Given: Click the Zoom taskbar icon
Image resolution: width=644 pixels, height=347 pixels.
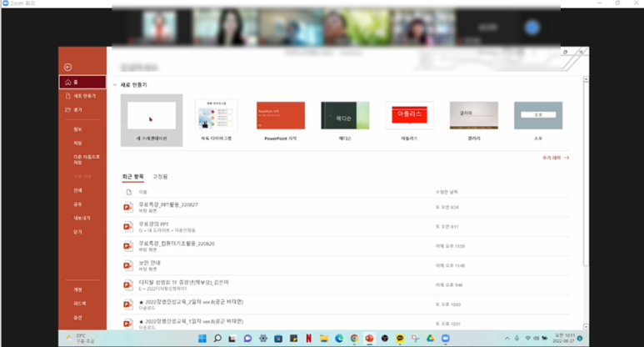Looking at the screenshot, I should [445, 339].
